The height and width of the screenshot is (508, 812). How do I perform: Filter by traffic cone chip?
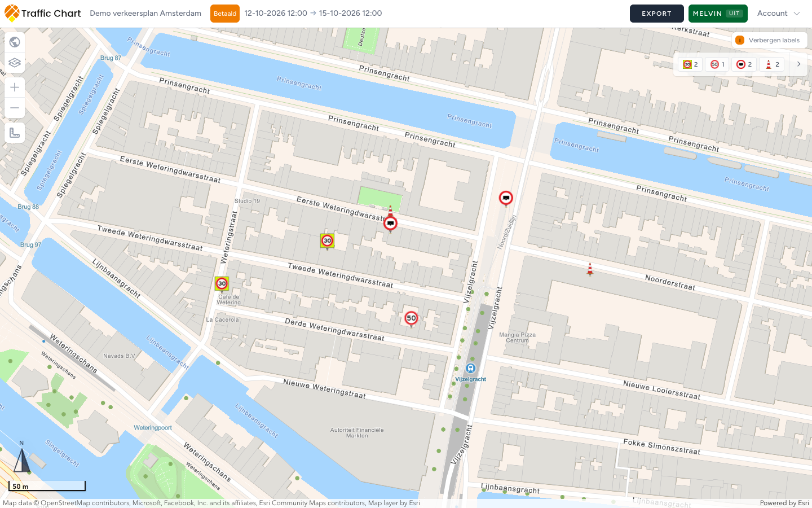(772, 64)
